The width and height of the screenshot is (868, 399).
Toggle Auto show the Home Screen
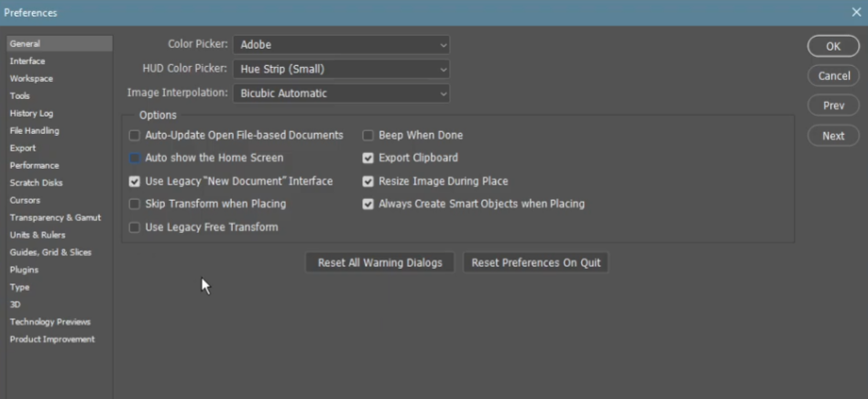(135, 158)
